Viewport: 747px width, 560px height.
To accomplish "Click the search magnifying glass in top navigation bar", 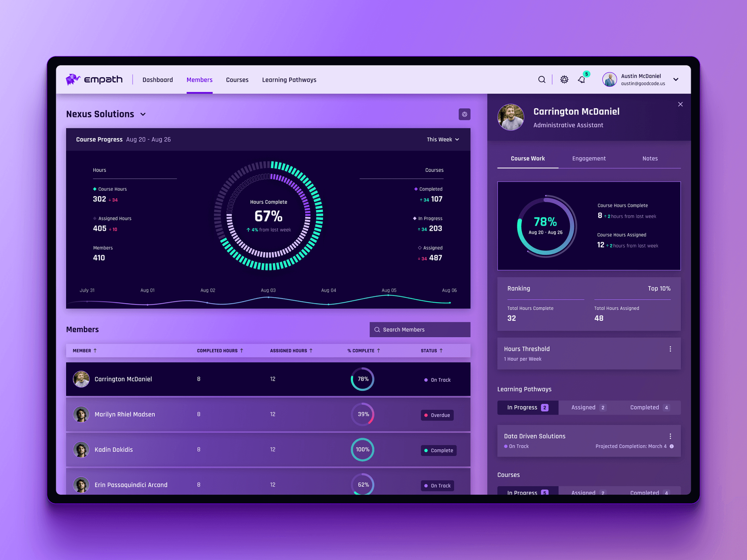I will (x=542, y=79).
